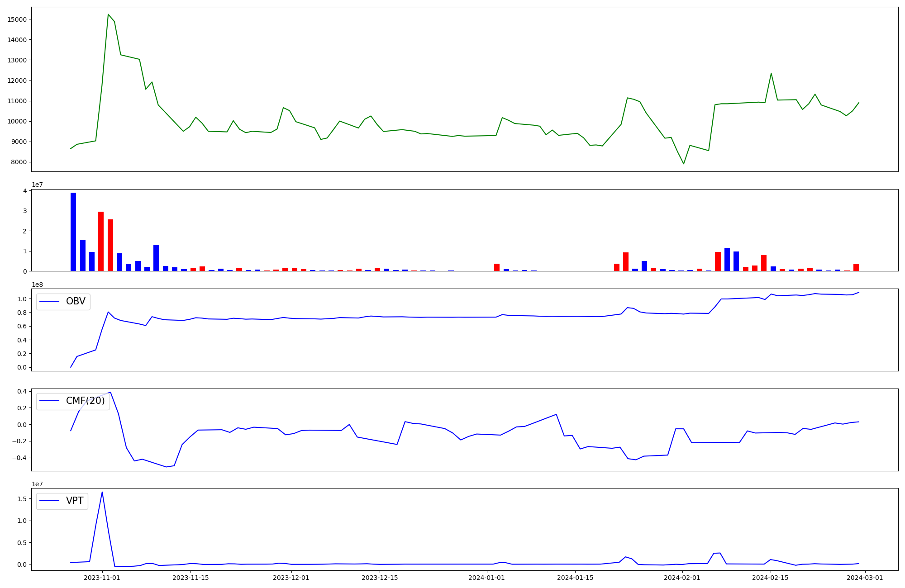Screen dimensions: 905x588
Task: Click the tallest blue volume bar
Action: coord(73,232)
